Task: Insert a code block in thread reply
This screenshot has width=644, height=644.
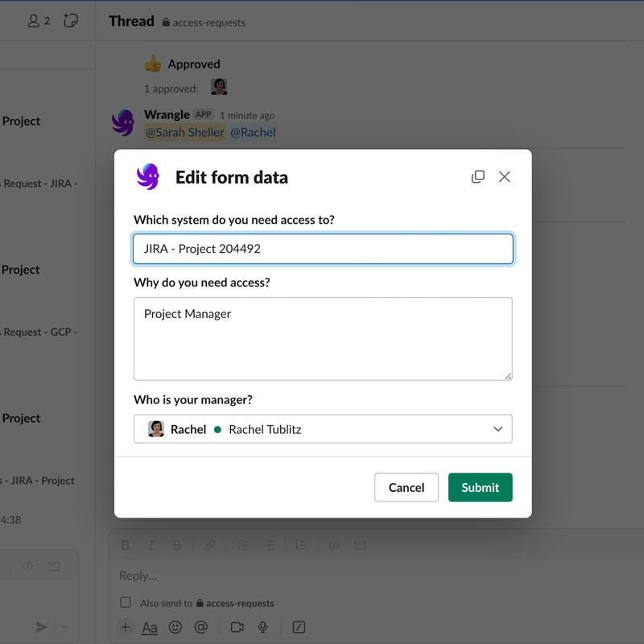Action: pos(360,546)
